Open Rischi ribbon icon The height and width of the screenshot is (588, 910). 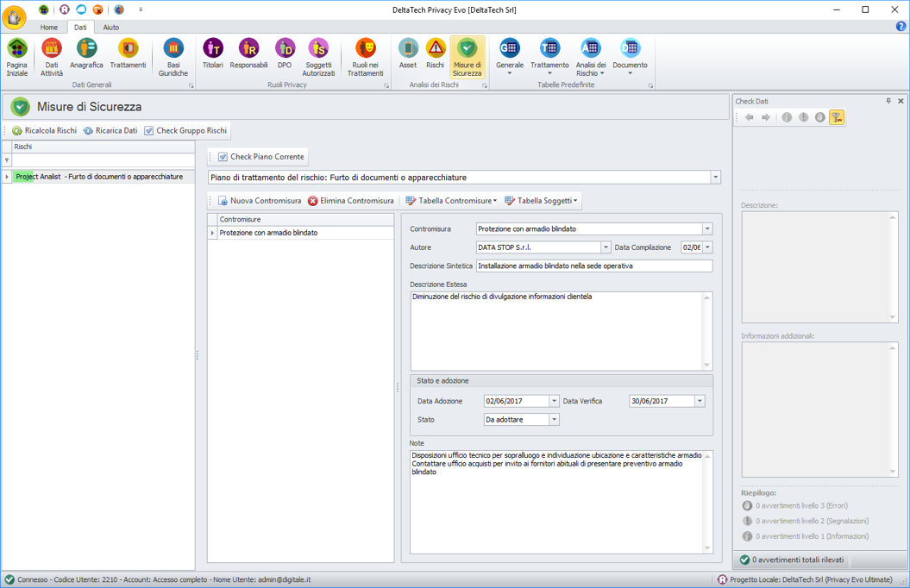(x=436, y=54)
